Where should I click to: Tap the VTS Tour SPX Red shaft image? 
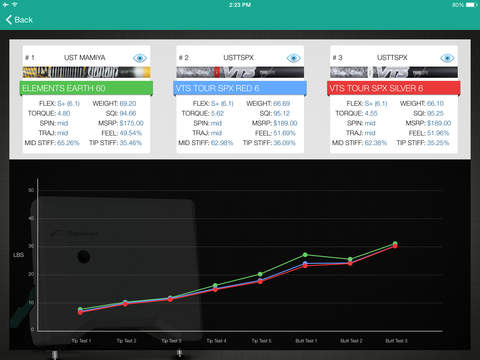click(x=240, y=72)
